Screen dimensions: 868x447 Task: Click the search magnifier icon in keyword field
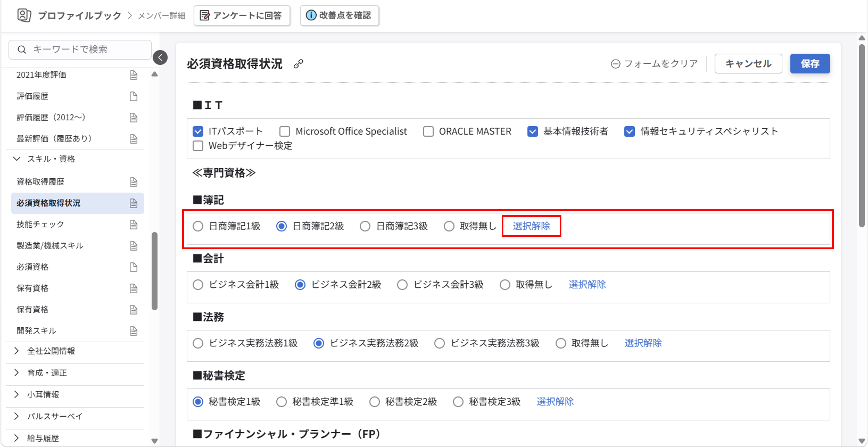[x=22, y=49]
